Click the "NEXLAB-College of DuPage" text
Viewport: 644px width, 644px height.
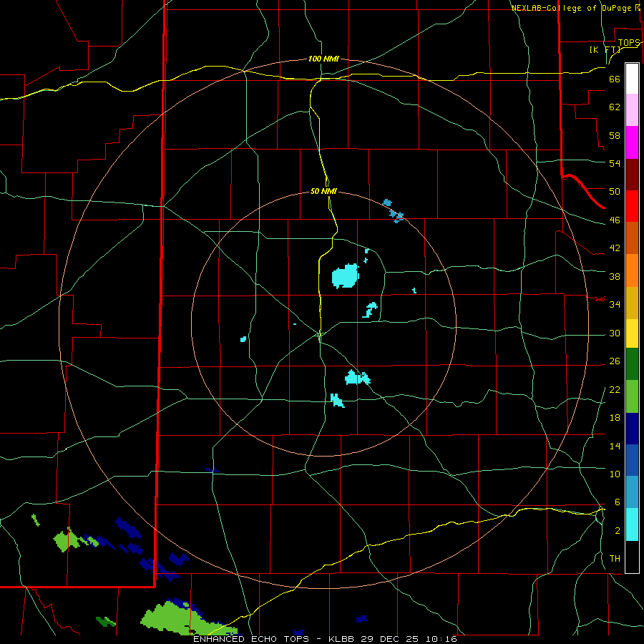(x=572, y=8)
